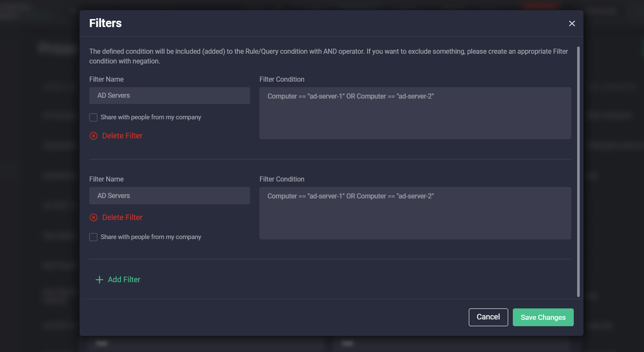Viewport: 644px width, 352px height.
Task: Click the red circle-X icon of the second filter
Action: pyautogui.click(x=94, y=217)
